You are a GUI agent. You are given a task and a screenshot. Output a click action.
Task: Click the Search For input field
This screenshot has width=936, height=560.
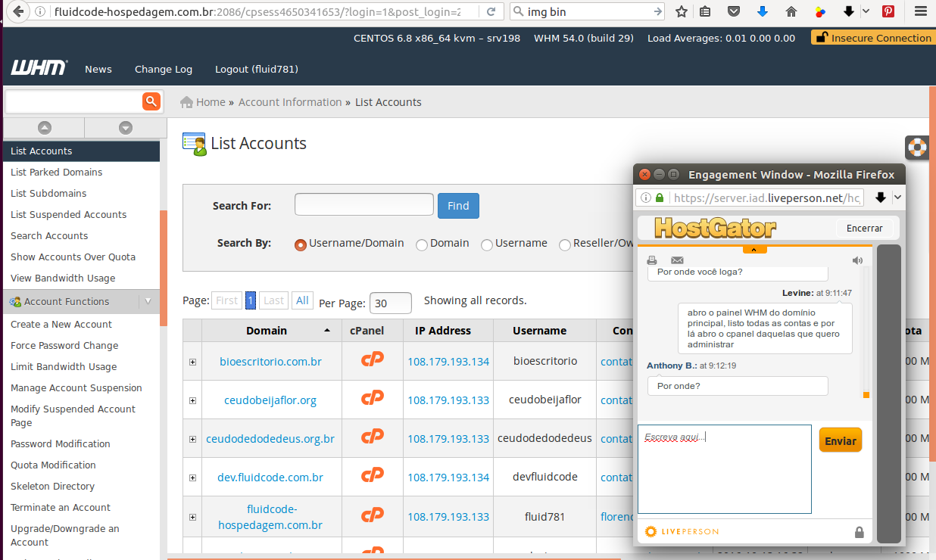[x=364, y=204]
